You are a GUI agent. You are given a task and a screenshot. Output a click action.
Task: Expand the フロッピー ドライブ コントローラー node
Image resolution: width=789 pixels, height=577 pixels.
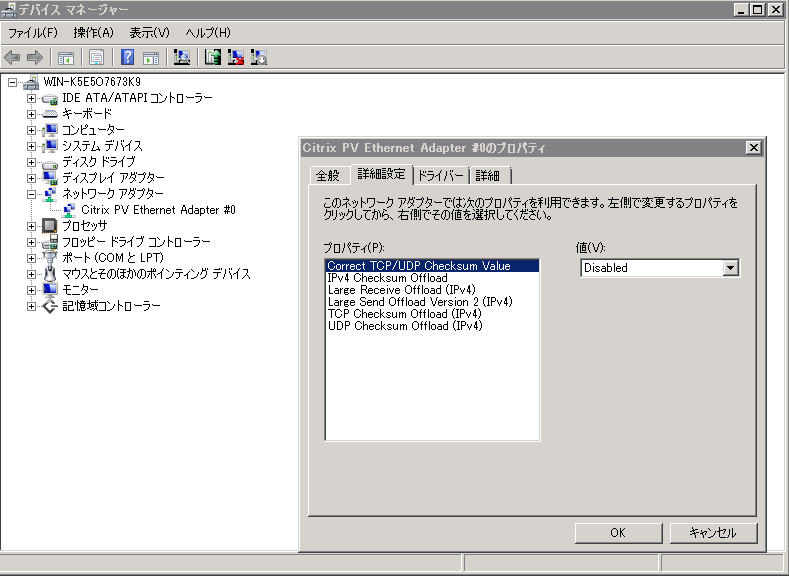(31, 242)
